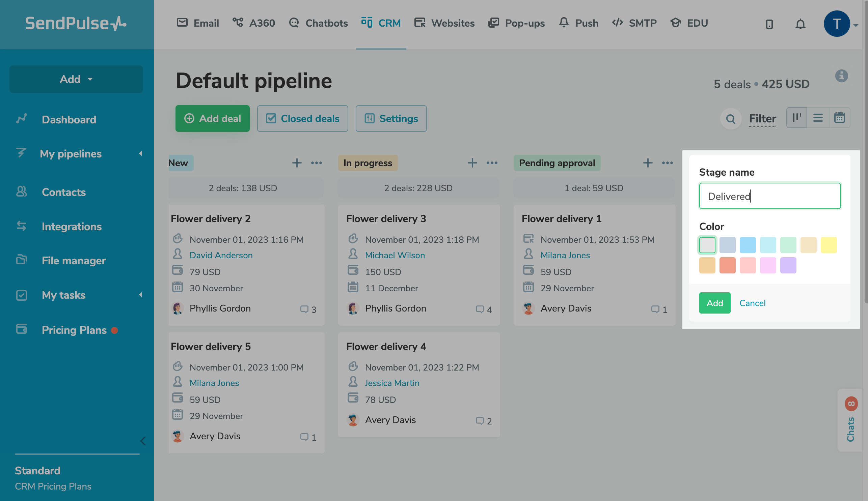Screen dimensions: 868x501
Task: Select the sky blue color swatch
Action: coord(748,245)
